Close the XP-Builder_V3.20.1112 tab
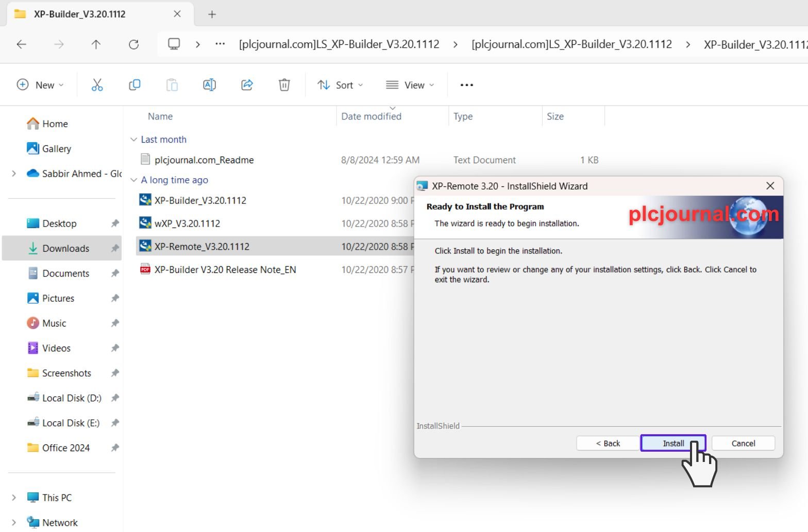This screenshot has width=808, height=532. (177, 14)
